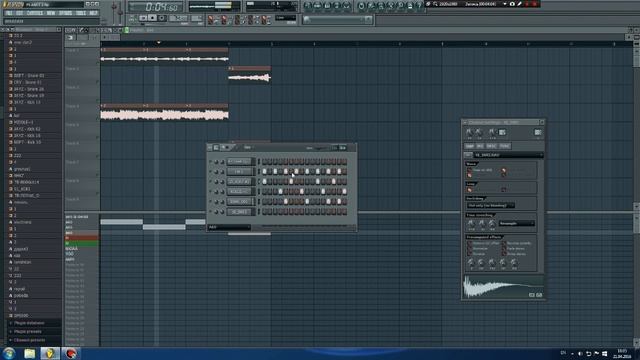The height and width of the screenshot is (360, 640).
Task: Open the TOOLS menu
Action: pos(81,13)
